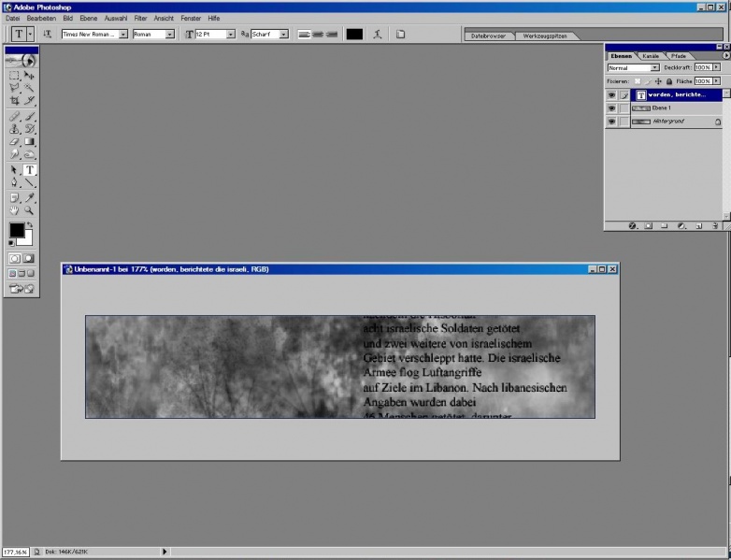
Task: Open the Bearbeiten menu
Action: click(41, 18)
